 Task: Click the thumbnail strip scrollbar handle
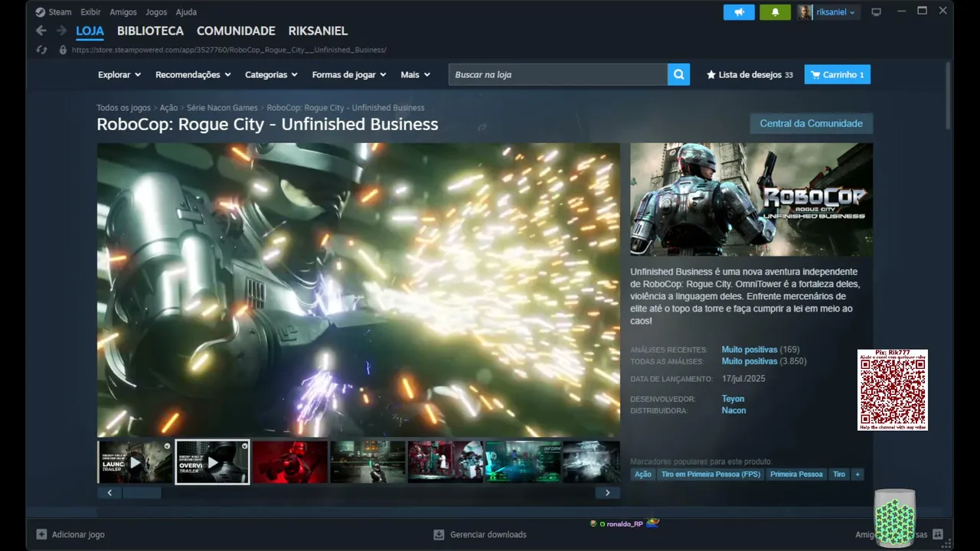(142, 493)
